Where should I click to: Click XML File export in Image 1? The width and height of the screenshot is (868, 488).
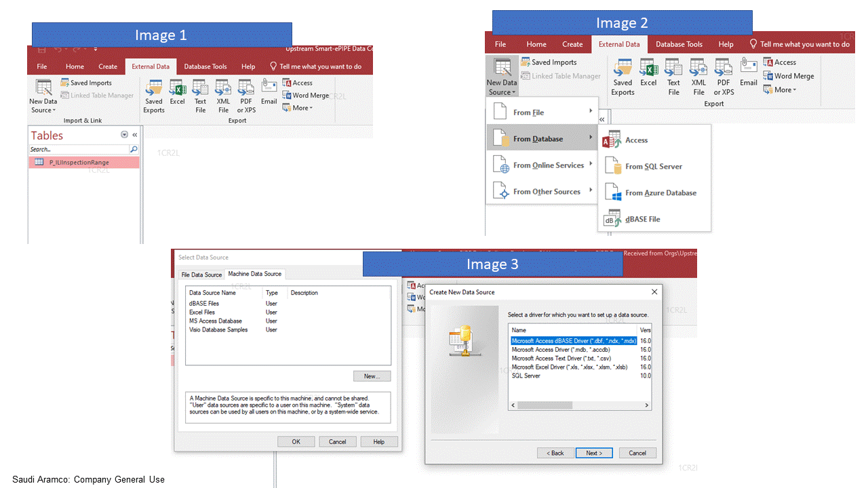223,96
